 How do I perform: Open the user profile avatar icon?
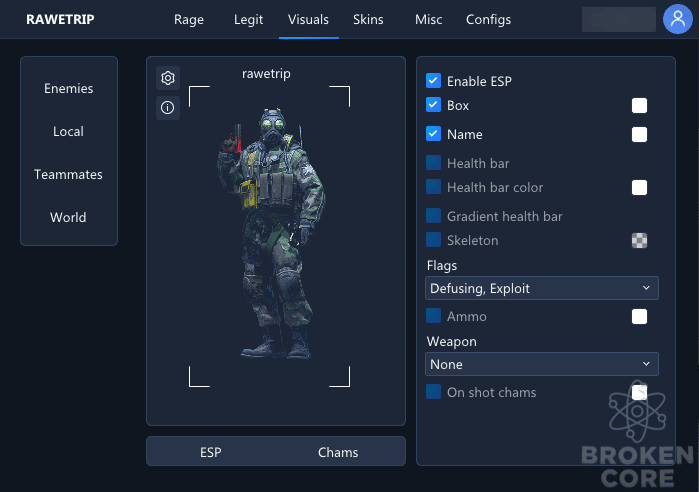[x=677, y=19]
